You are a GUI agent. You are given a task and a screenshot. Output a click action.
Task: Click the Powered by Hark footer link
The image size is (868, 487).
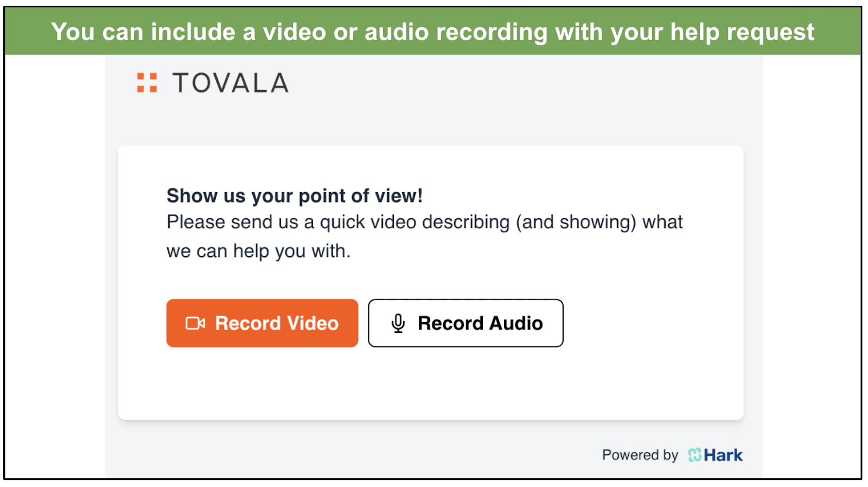(672, 455)
